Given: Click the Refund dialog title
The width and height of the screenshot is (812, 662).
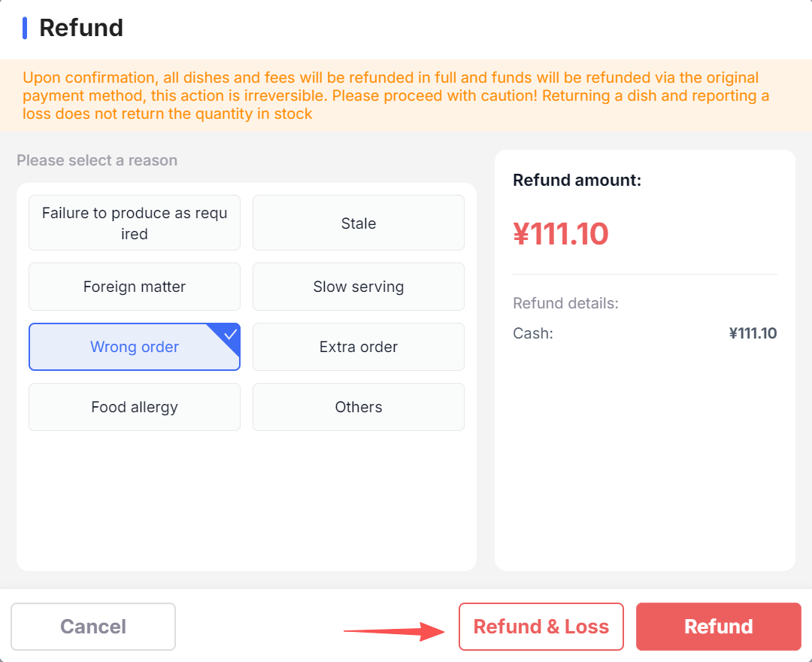Looking at the screenshot, I should pos(81,28).
